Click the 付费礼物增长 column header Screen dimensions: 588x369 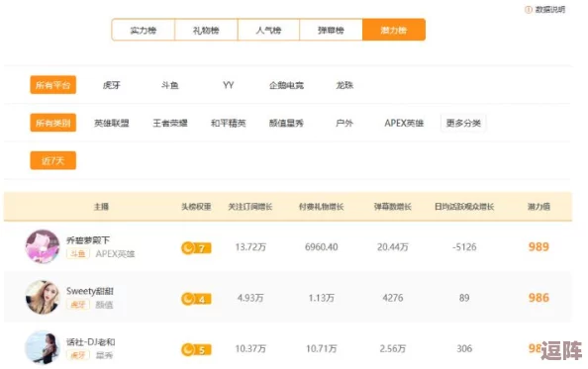(x=322, y=207)
